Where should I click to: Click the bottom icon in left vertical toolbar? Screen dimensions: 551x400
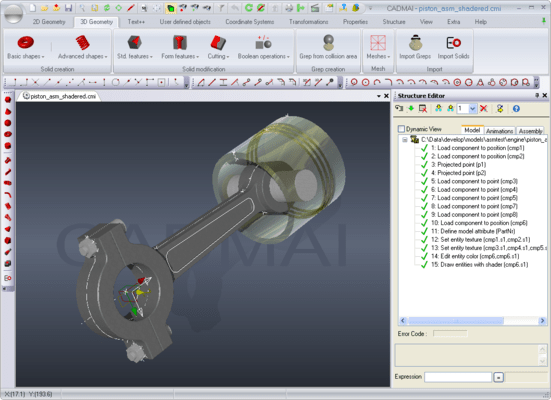(x=8, y=278)
